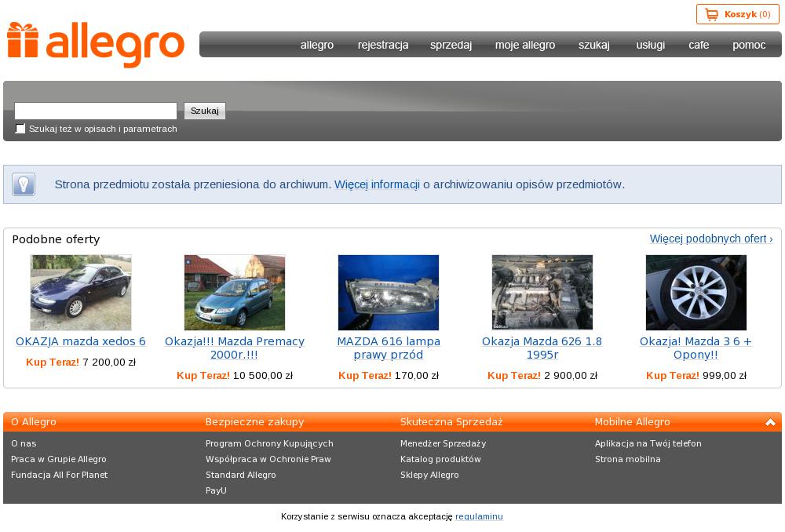Click the 'Podobne oferty' heading
This screenshot has height=532, width=785.
coord(56,239)
